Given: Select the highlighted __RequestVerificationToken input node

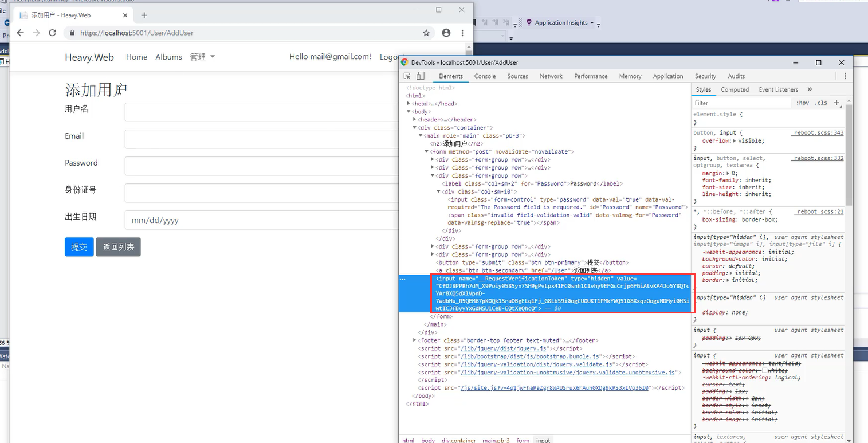Looking at the screenshot, I should click(x=563, y=293).
